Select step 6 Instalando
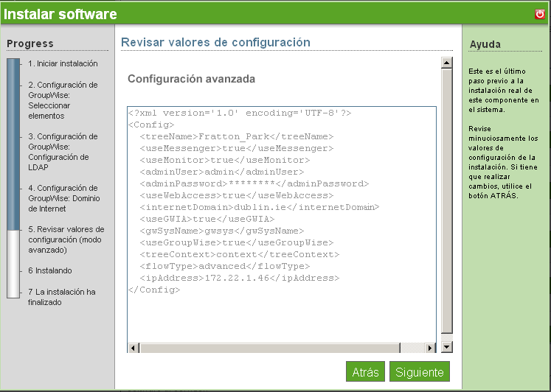The width and height of the screenshot is (551, 392). tap(50, 270)
